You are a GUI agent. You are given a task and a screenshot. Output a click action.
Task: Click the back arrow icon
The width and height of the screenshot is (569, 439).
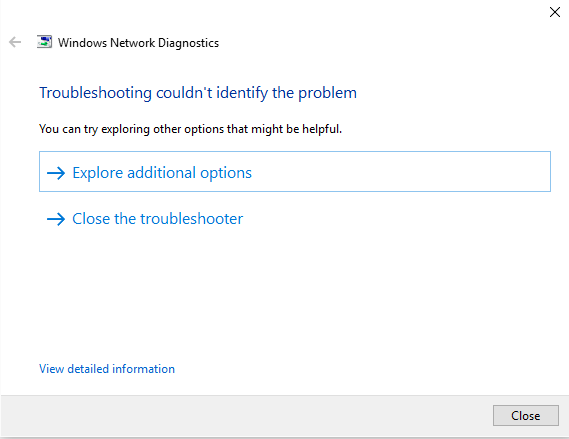tap(15, 42)
